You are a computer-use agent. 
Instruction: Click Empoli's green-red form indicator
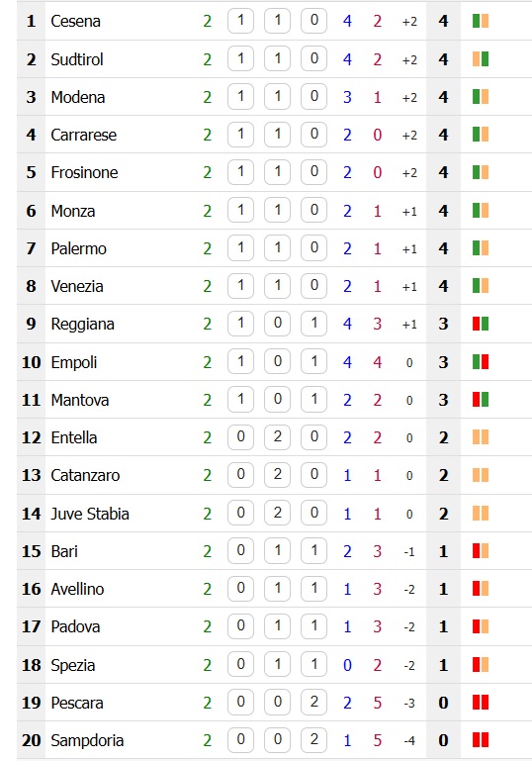481,362
